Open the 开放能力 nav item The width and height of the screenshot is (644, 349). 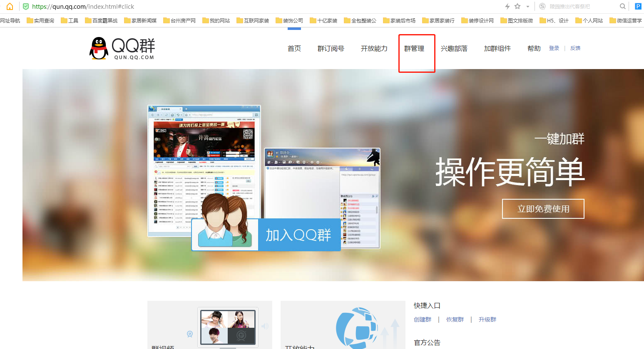[x=374, y=49]
